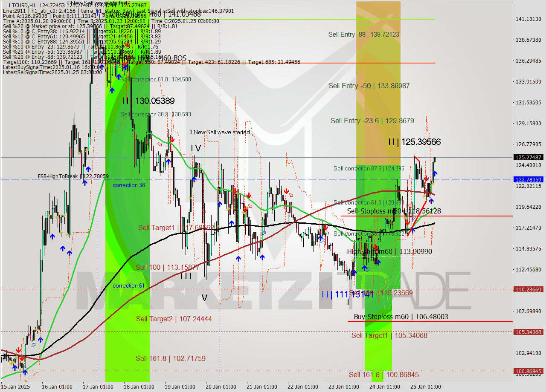The height and width of the screenshot is (392, 546).
Task: Click the 138.67380 price axis value
Action: tap(529, 40)
